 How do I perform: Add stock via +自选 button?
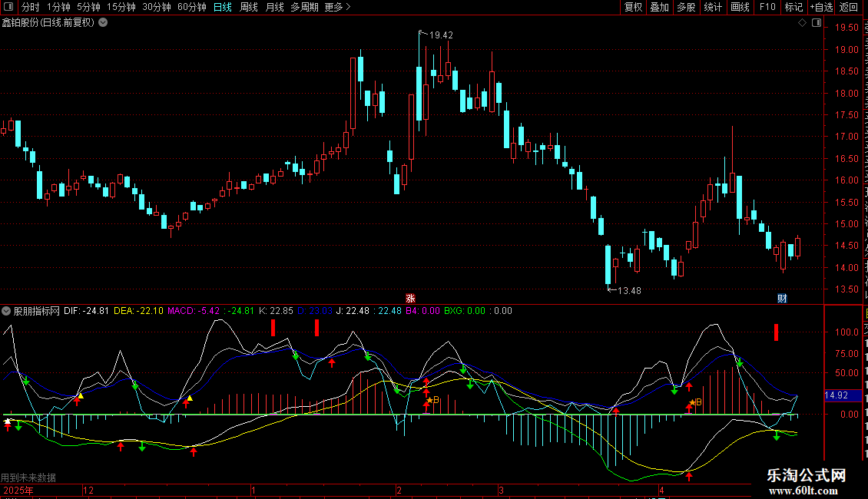coord(821,7)
